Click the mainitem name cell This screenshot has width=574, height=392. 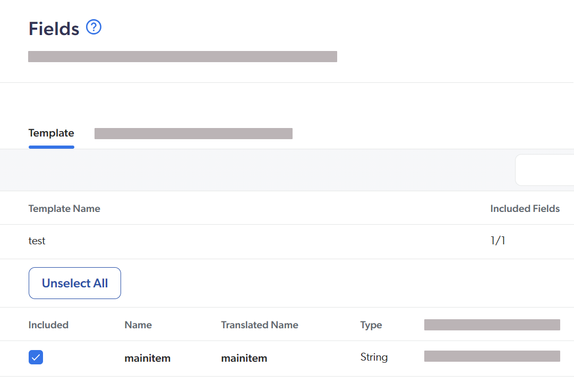(148, 358)
